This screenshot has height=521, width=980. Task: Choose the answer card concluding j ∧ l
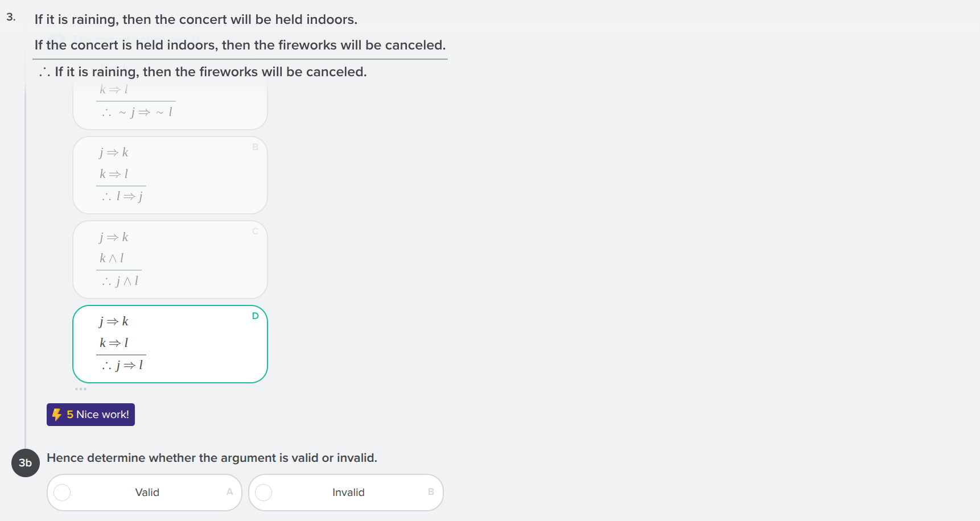click(170, 259)
